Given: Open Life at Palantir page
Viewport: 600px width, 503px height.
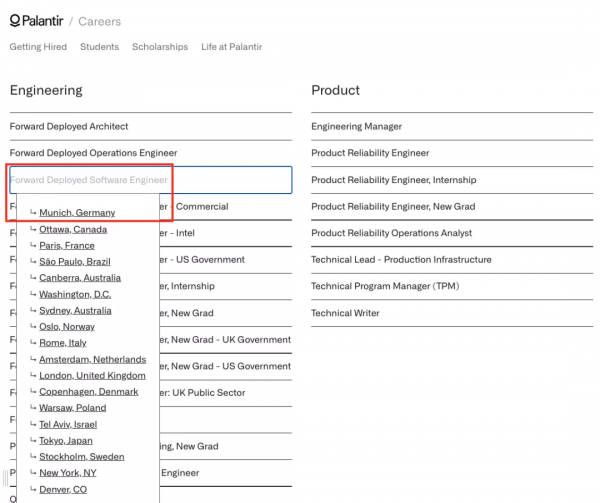Looking at the screenshot, I should click(x=232, y=47).
